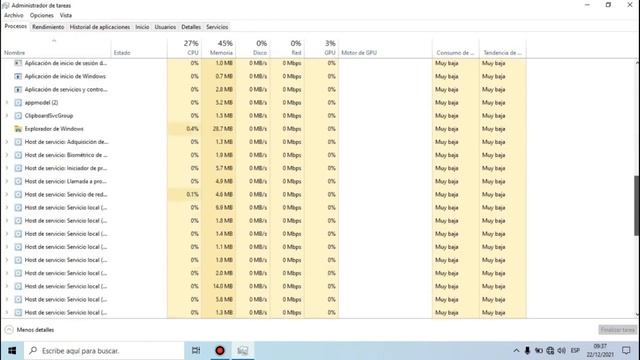
Task: Expand Host de servicio: Biométrico row
Action: coord(7,155)
